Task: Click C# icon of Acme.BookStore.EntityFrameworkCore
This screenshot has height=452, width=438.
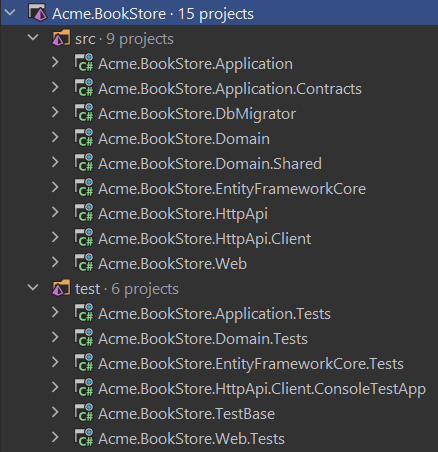Action: pos(84,188)
